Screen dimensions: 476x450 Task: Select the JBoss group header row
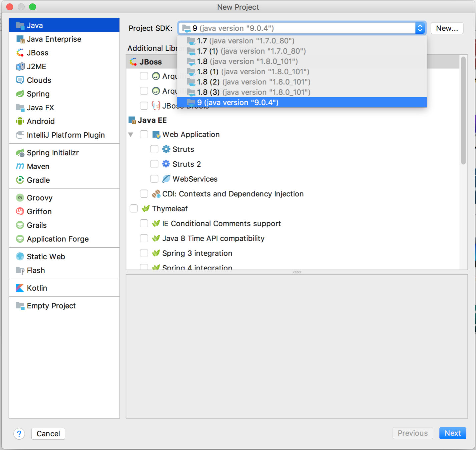[x=293, y=62]
